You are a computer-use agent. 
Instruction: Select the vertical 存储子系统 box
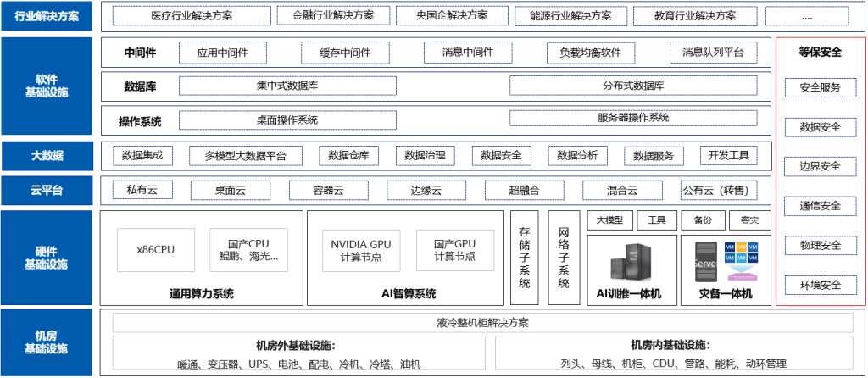[523, 257]
